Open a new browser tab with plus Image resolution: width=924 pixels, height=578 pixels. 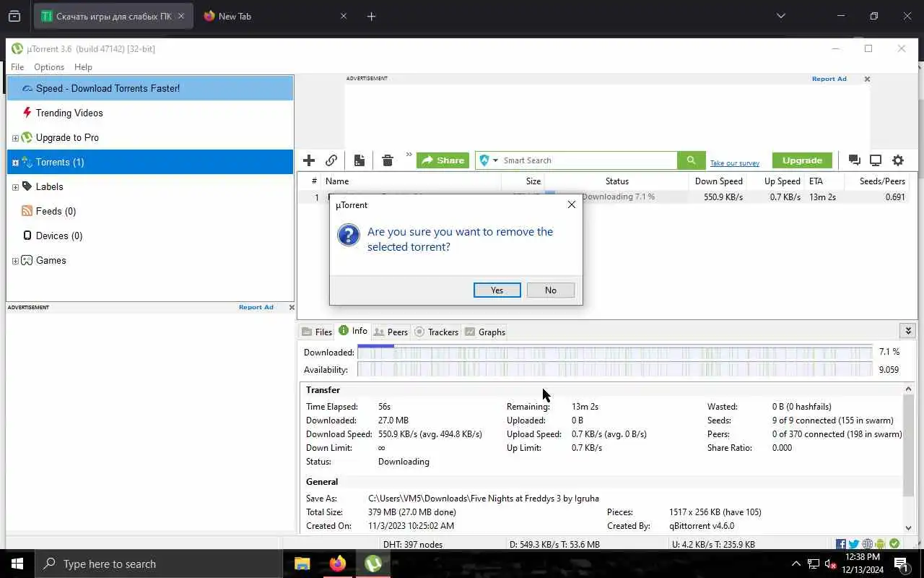pos(371,16)
